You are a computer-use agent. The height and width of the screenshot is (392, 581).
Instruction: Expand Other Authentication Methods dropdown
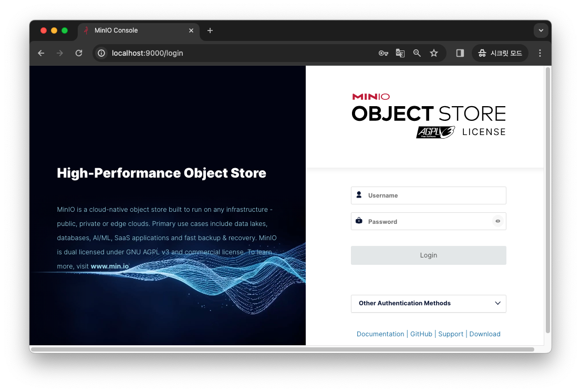[x=428, y=303]
